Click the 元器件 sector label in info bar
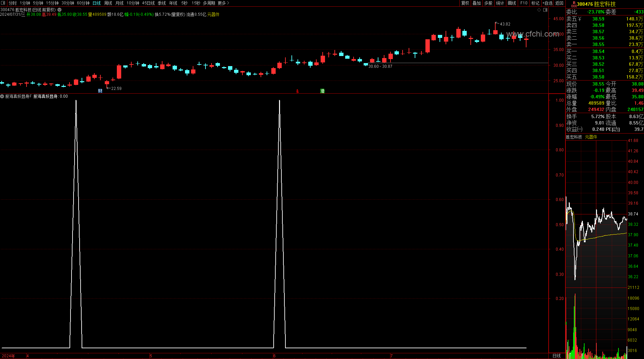Screen dimensions: 644x359 (x=213, y=14)
